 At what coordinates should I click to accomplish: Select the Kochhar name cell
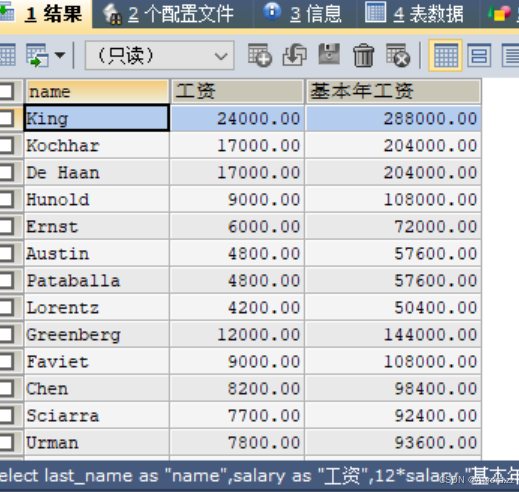tap(97, 145)
